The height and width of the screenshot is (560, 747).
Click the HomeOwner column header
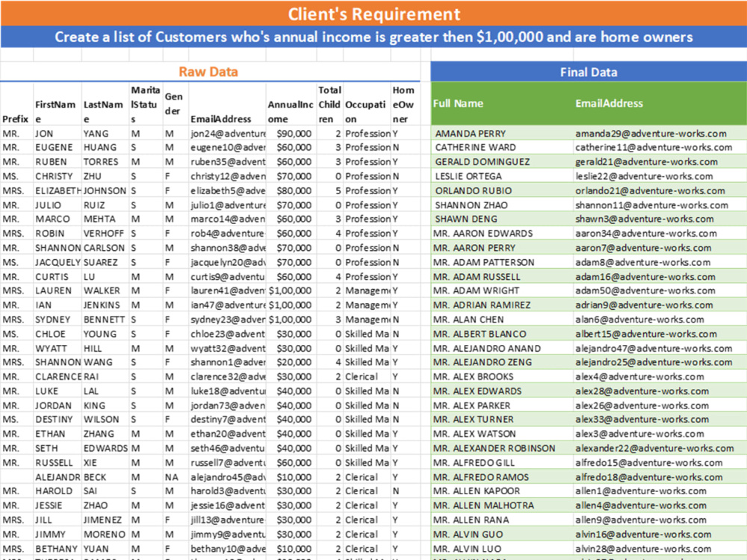pyautogui.click(x=405, y=105)
